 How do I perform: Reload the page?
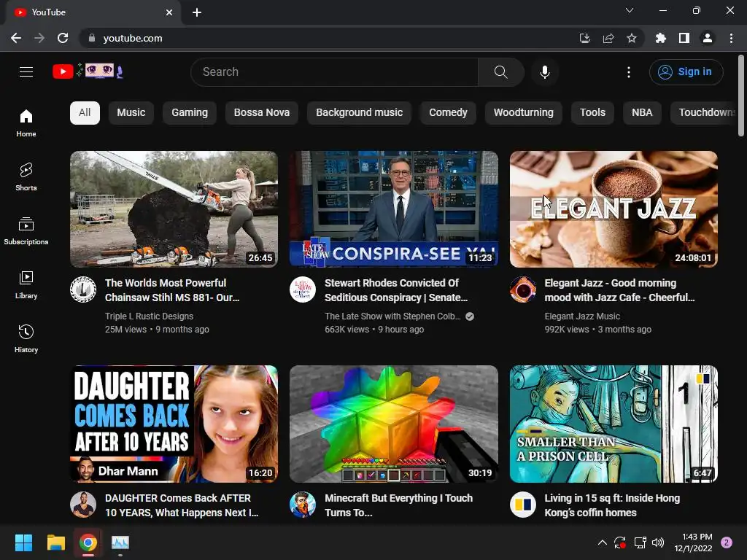click(63, 38)
